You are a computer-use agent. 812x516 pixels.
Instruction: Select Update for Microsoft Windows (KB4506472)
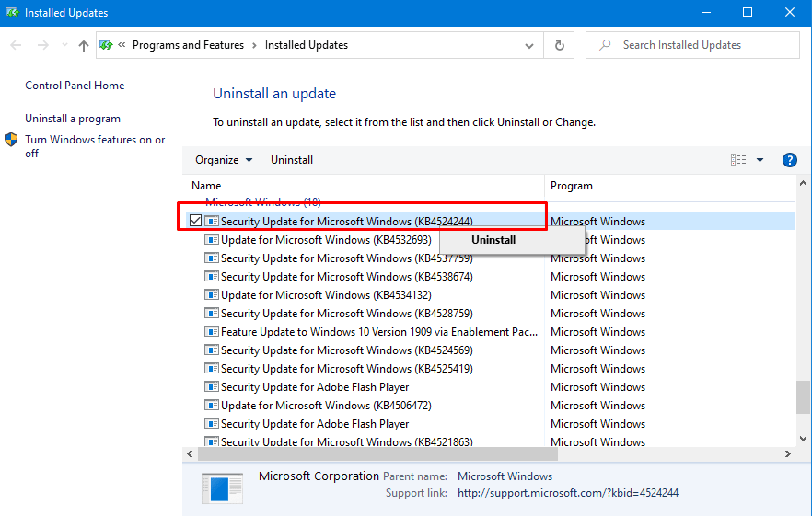326,406
